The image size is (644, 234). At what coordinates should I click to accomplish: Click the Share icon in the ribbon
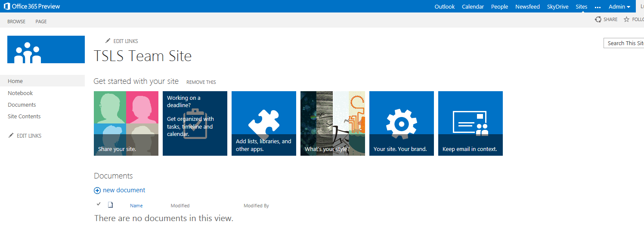598,19
